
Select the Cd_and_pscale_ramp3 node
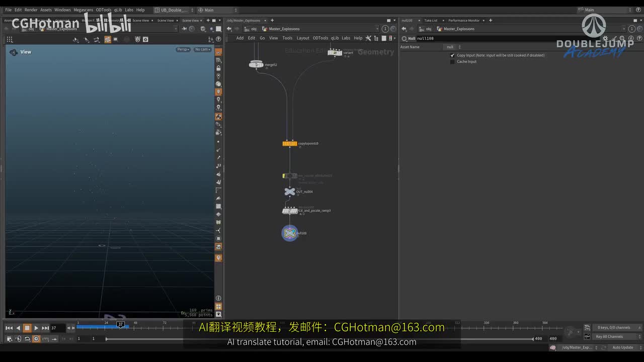[x=290, y=211]
